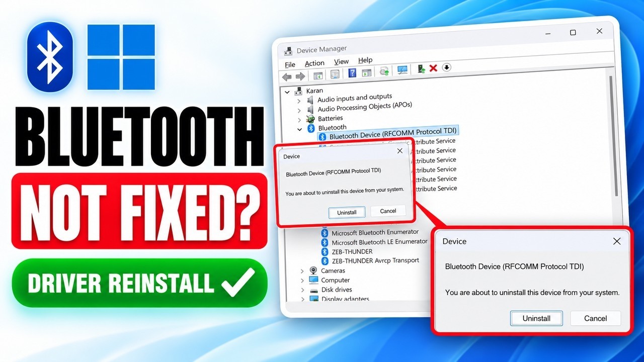644x362 pixels.
Task: Click Cancel in the enlarged Device dialog
Action: (x=595, y=318)
